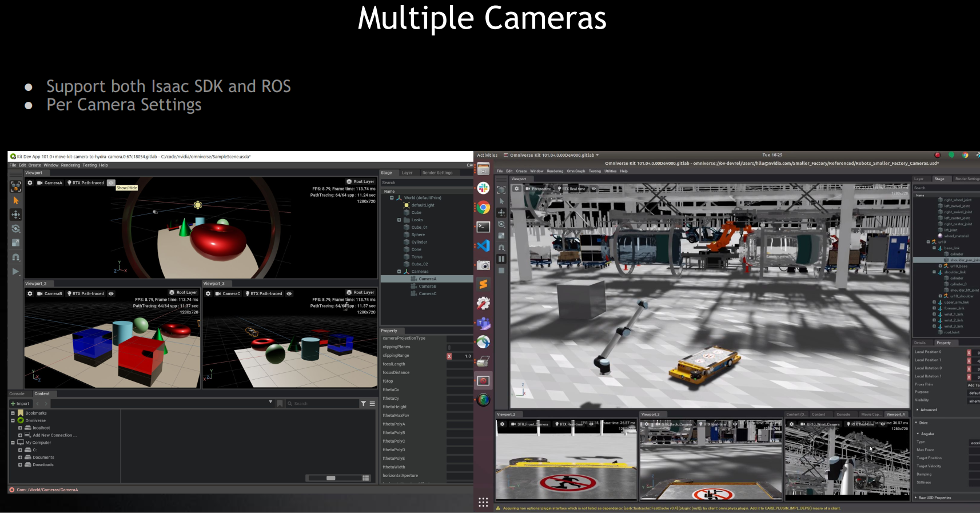This screenshot has width=980, height=513.
Task: Toggle eye visibility in CameraB Viewport_2
Action: coord(111,293)
